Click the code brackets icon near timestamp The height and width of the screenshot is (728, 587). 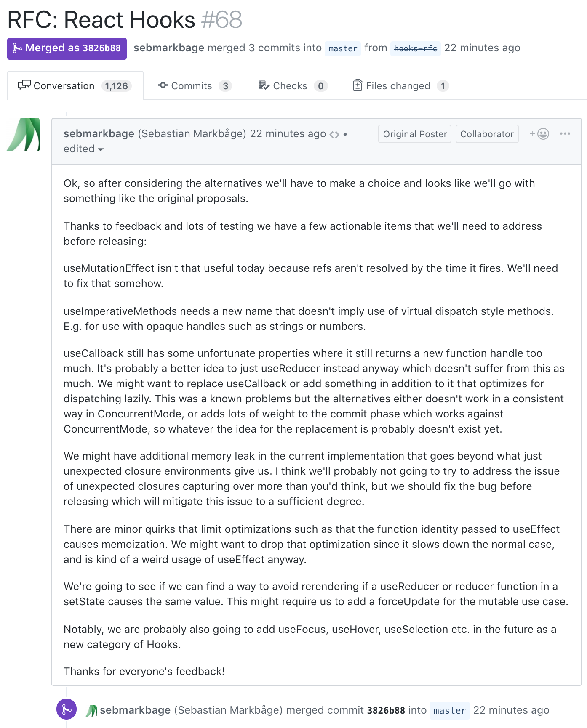click(334, 134)
